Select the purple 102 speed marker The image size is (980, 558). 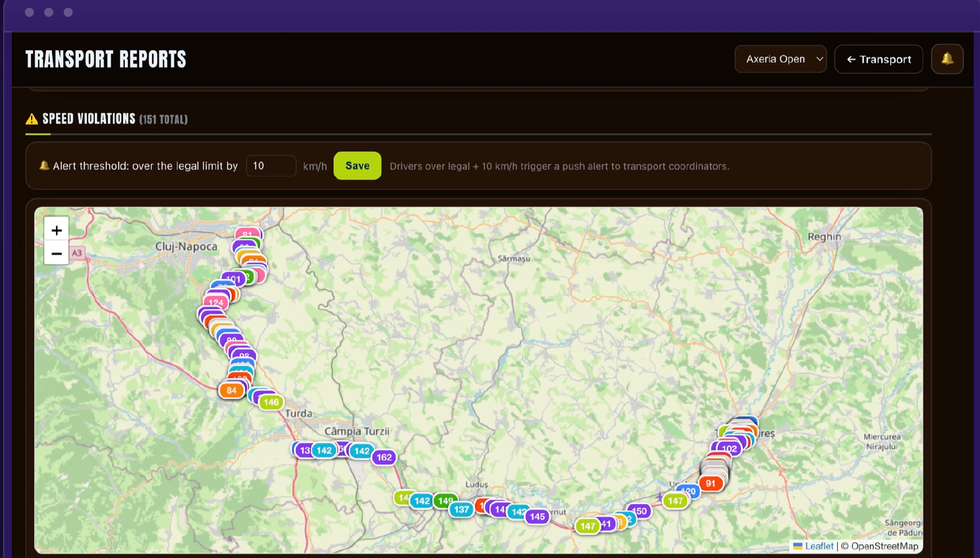729,449
